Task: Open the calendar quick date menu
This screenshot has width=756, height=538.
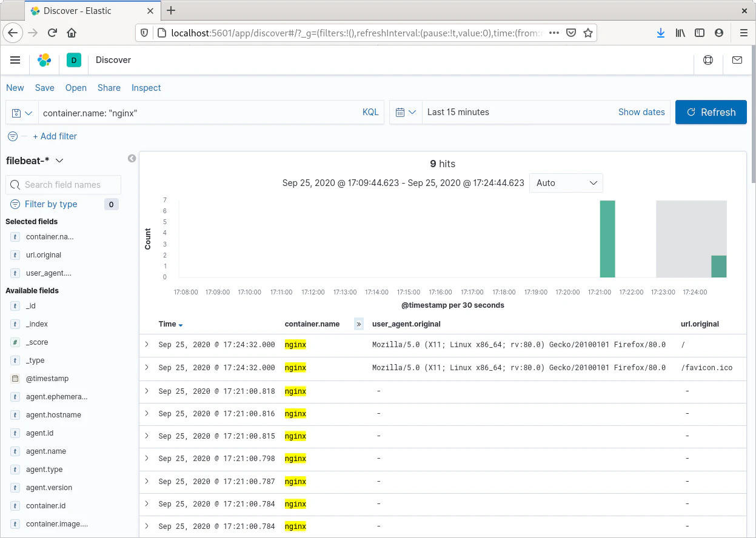Action: click(x=406, y=113)
